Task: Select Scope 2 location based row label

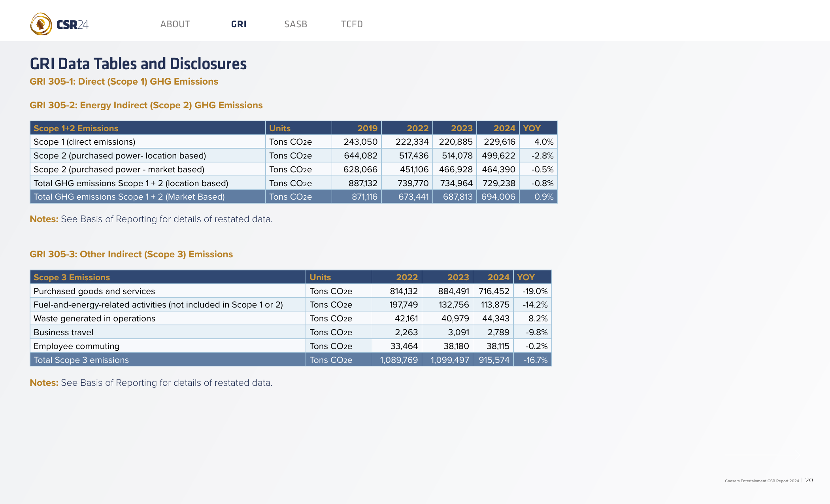Action: coord(120,155)
